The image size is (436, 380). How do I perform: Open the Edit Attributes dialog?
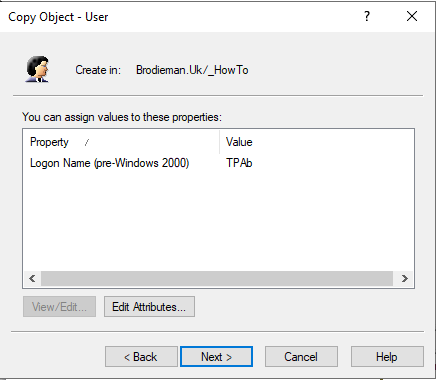click(149, 307)
